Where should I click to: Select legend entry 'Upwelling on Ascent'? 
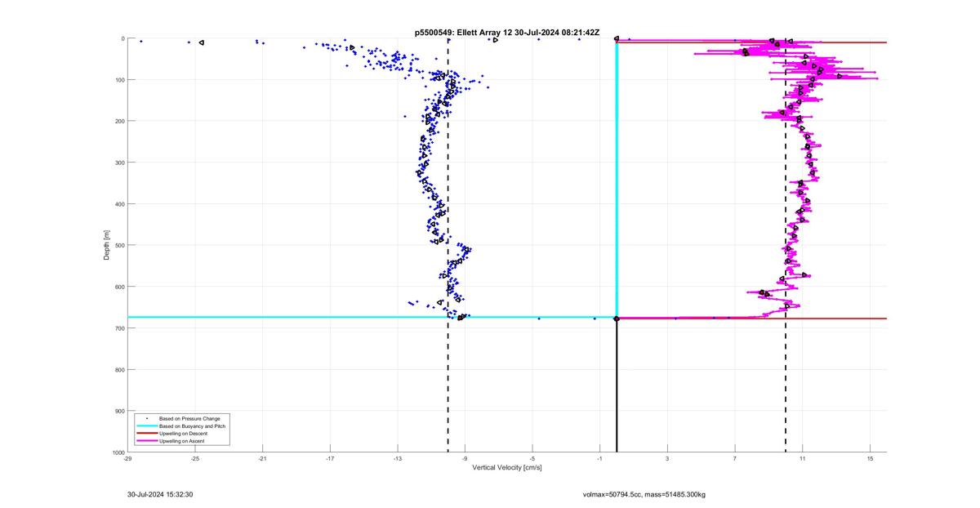point(182,441)
